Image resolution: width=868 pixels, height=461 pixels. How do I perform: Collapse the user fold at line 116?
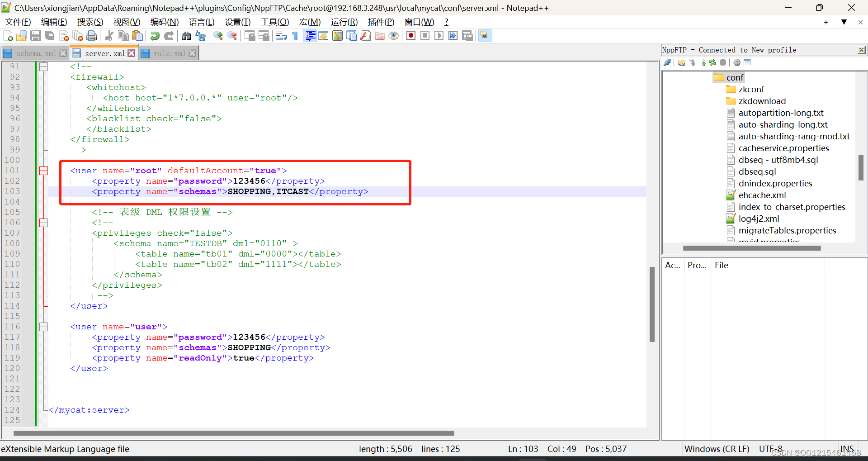coord(43,327)
